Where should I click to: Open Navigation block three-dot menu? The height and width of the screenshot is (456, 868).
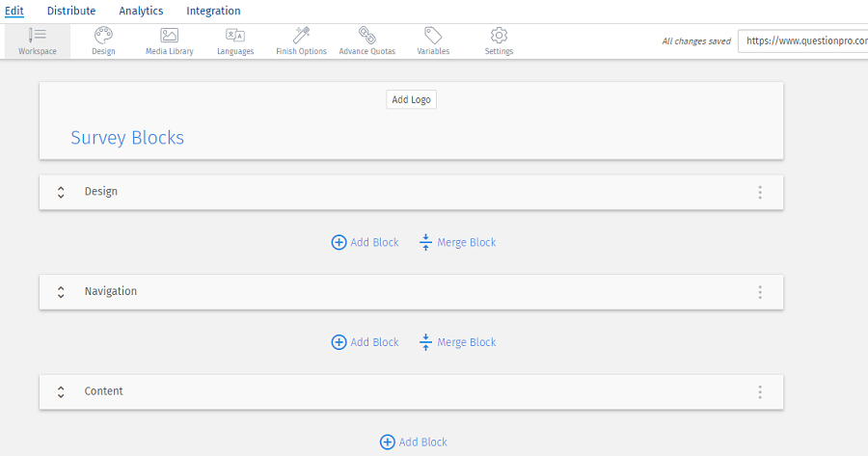tap(760, 292)
